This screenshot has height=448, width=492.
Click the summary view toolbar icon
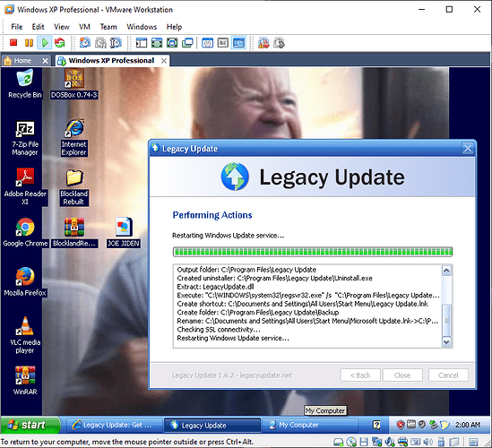tap(207, 43)
